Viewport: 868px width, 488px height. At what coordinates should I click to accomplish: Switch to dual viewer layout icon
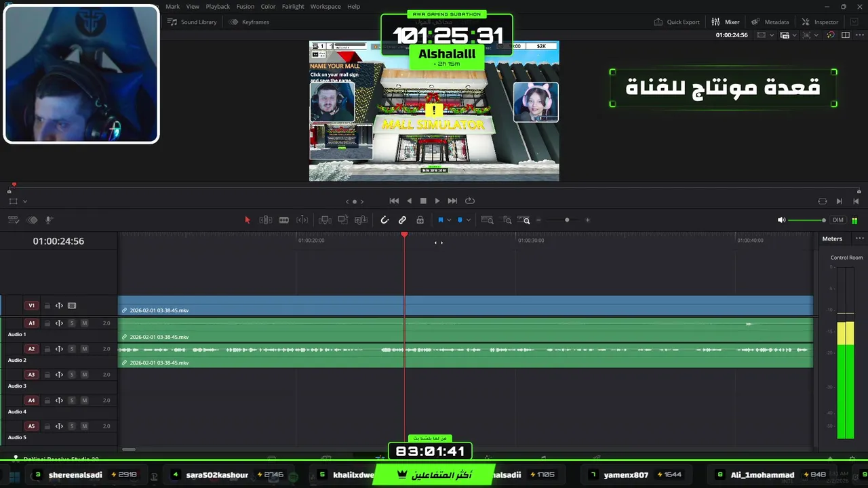click(x=845, y=35)
